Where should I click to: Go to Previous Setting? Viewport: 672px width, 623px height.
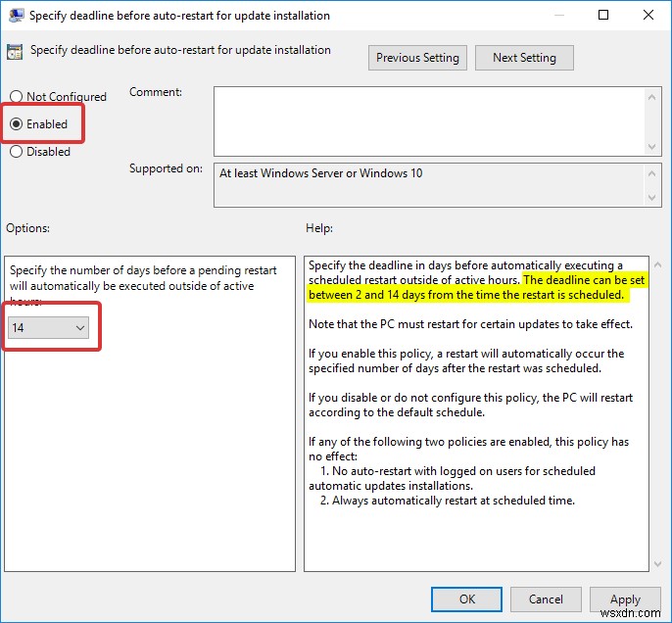click(417, 58)
